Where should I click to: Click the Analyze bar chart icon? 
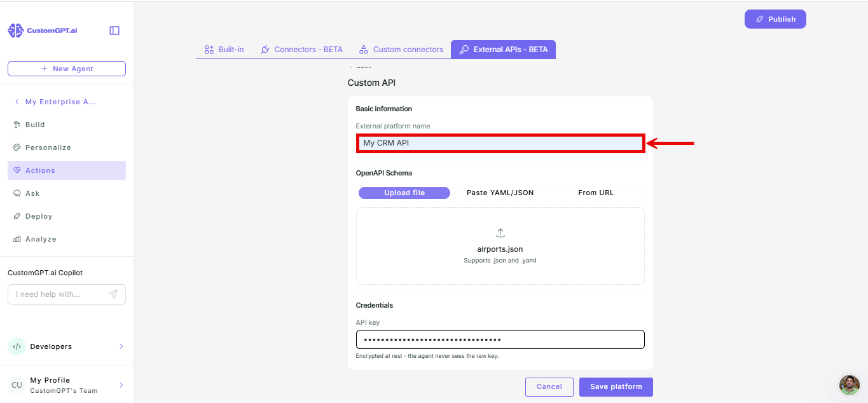(x=17, y=239)
